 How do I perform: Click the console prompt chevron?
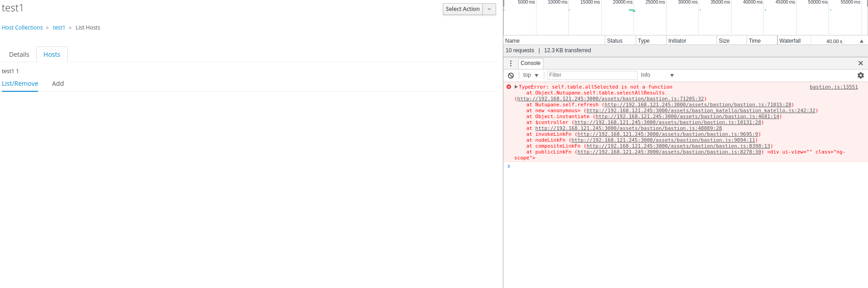click(509, 166)
